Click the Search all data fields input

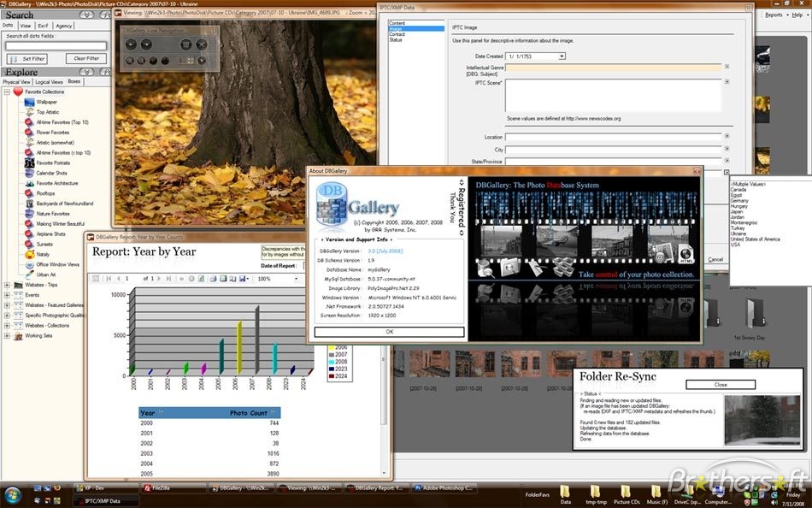56,46
